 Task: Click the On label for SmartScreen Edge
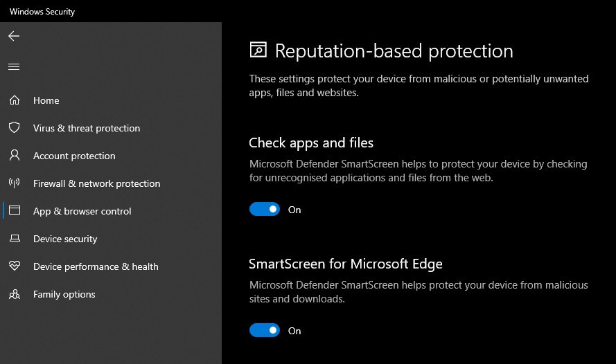[294, 331]
